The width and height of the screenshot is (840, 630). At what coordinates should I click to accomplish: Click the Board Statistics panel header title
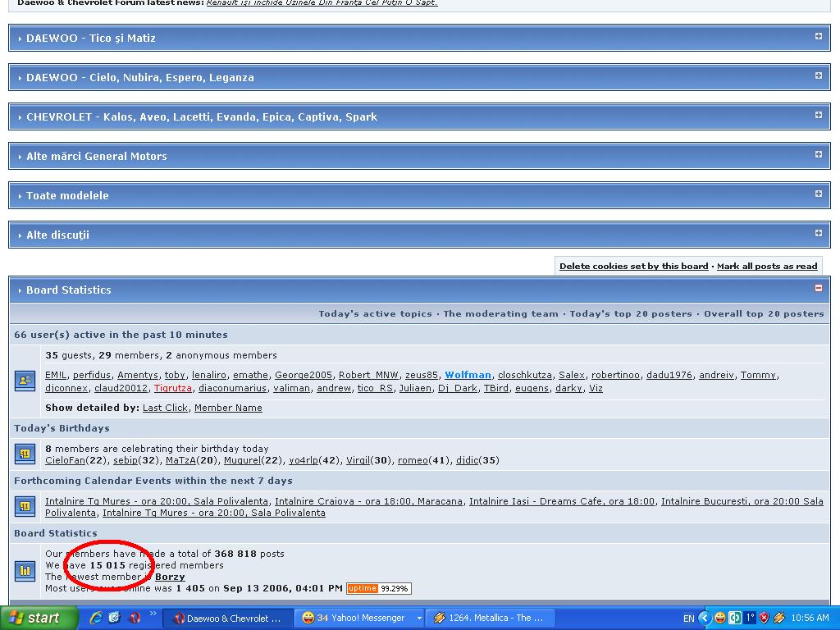coord(69,290)
